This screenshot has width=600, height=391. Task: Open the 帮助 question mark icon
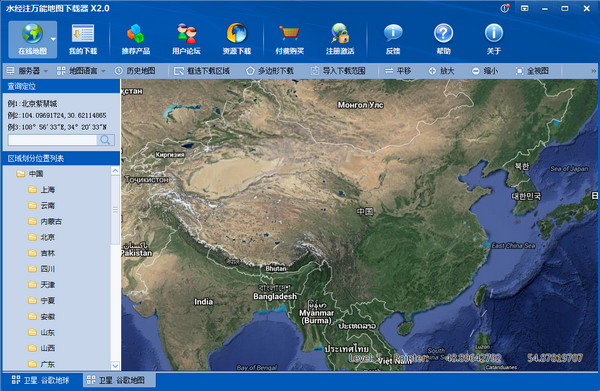[x=443, y=33]
